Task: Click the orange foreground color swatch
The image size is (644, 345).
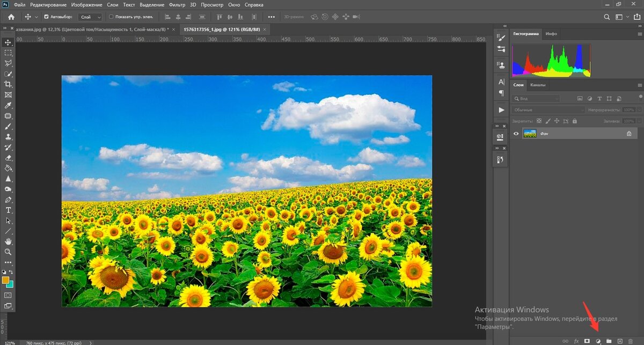Action: click(x=5, y=280)
